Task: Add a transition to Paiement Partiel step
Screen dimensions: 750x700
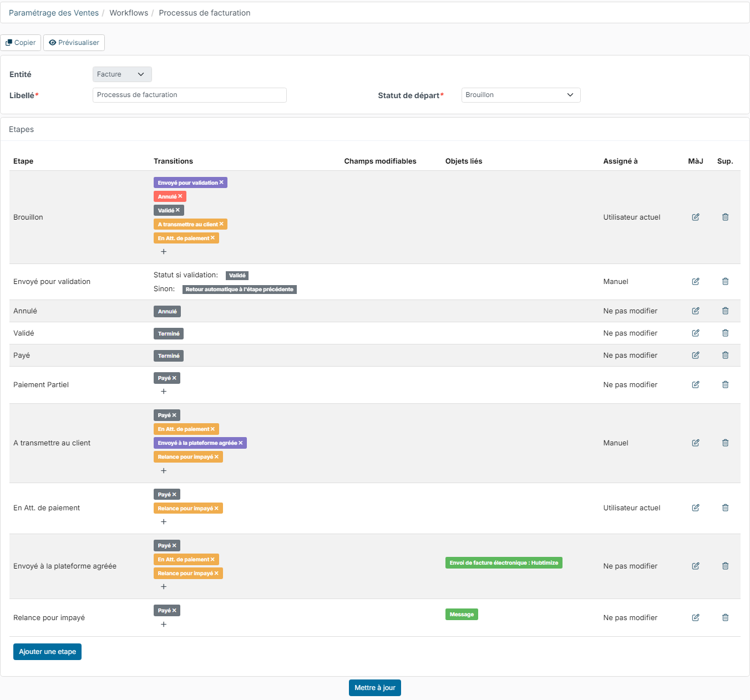Action: tap(164, 392)
